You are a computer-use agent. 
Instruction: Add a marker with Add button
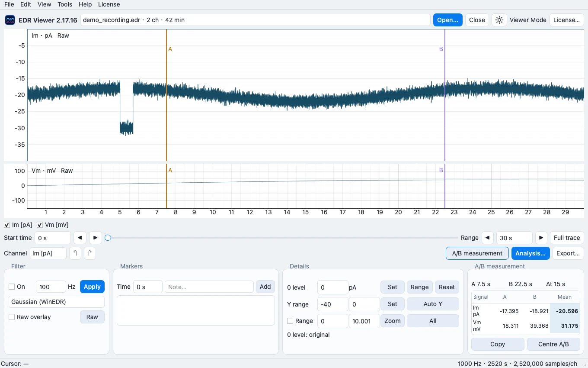265,287
